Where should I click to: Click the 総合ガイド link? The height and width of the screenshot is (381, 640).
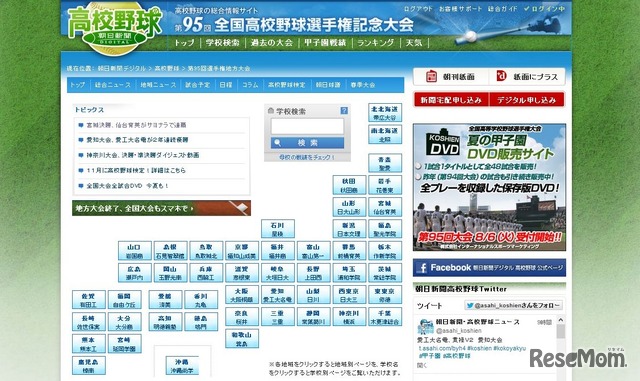click(503, 9)
